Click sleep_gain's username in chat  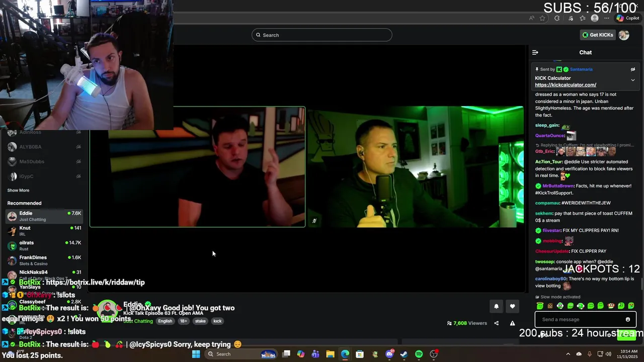pyautogui.click(x=547, y=125)
